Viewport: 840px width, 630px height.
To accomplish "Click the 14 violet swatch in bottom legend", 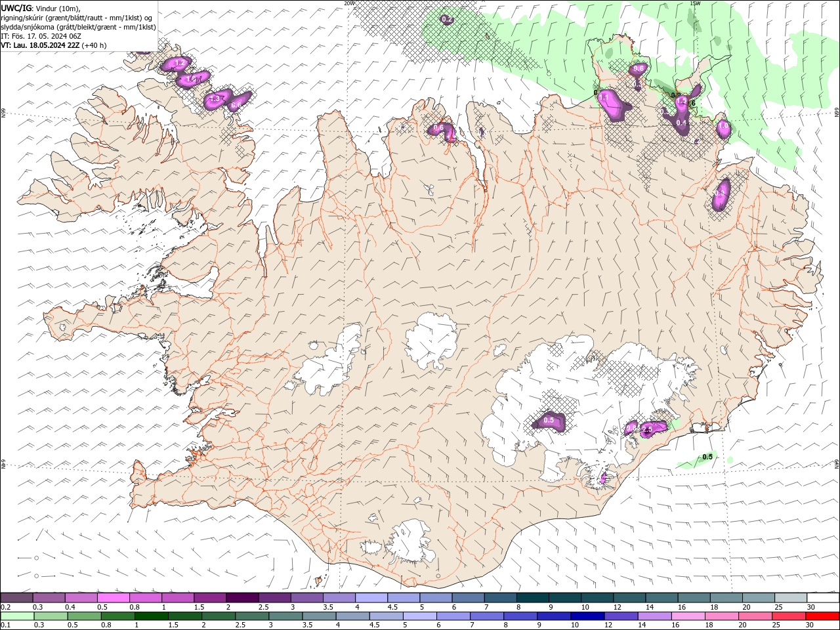I will (x=655, y=616).
